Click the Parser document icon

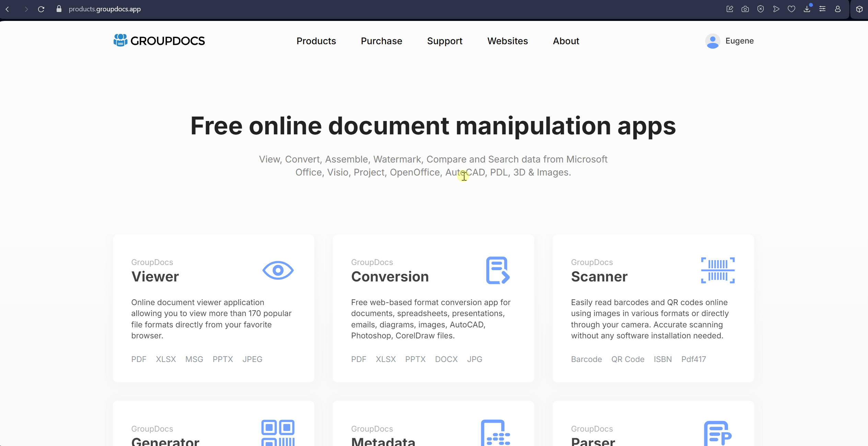coord(718,433)
